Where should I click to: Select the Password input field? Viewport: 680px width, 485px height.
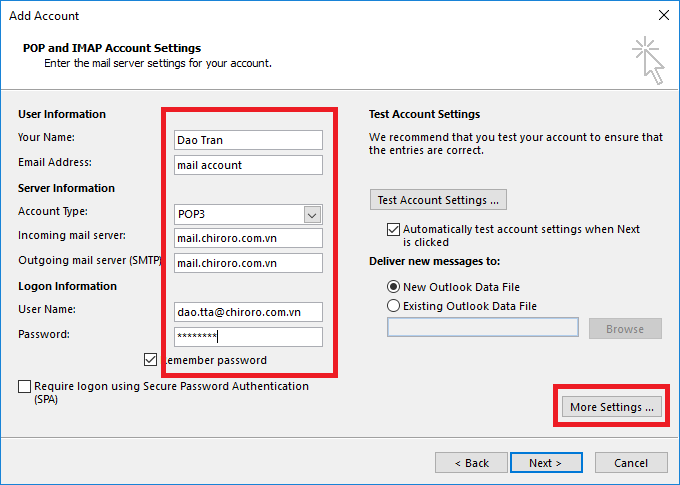(x=248, y=337)
